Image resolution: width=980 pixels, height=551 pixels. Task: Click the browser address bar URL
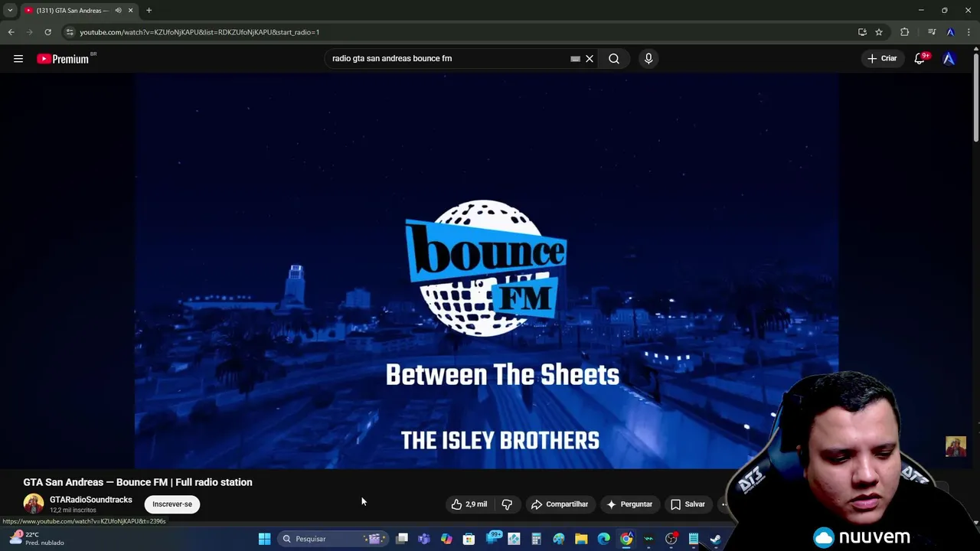pos(200,32)
